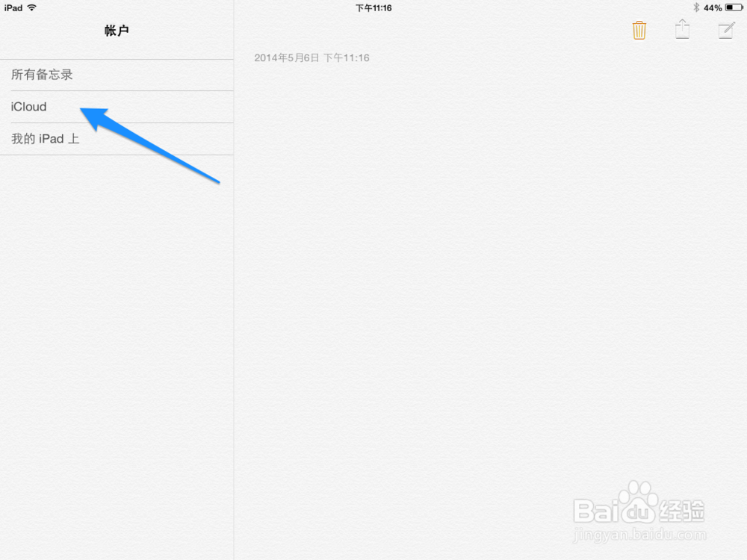Tap the iPad label in status bar
Viewport: 747px width, 560px height.
tap(13, 8)
